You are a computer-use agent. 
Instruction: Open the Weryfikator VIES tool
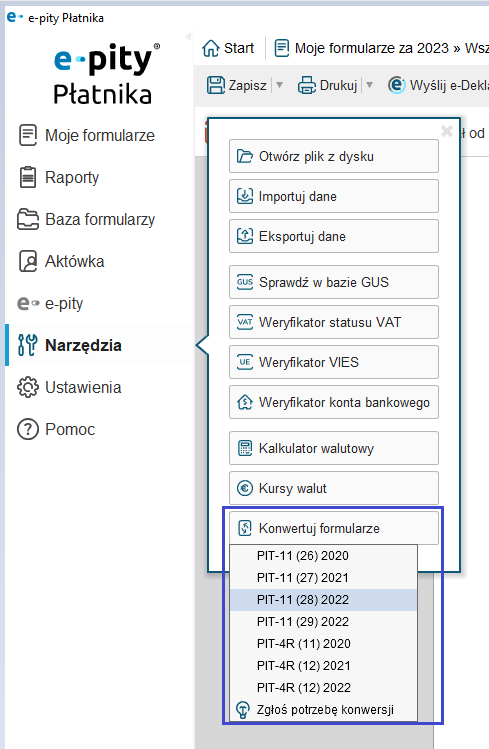click(334, 363)
